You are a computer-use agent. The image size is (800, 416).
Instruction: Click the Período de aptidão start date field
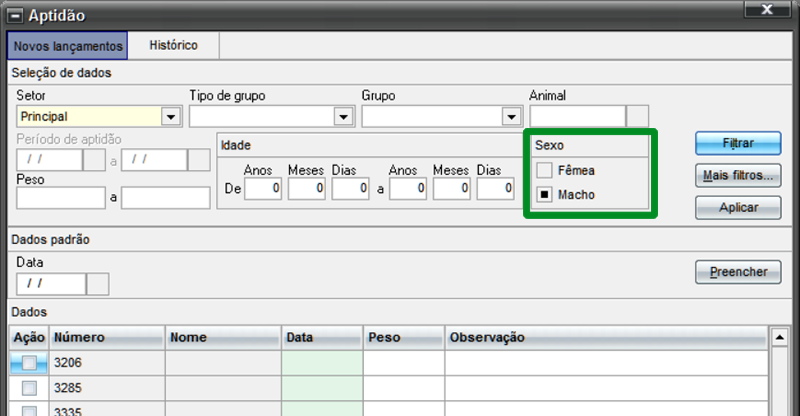click(x=49, y=160)
